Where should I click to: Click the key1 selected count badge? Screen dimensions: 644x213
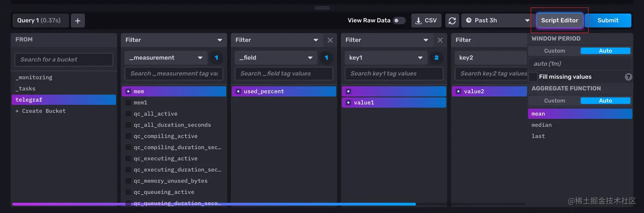point(437,58)
